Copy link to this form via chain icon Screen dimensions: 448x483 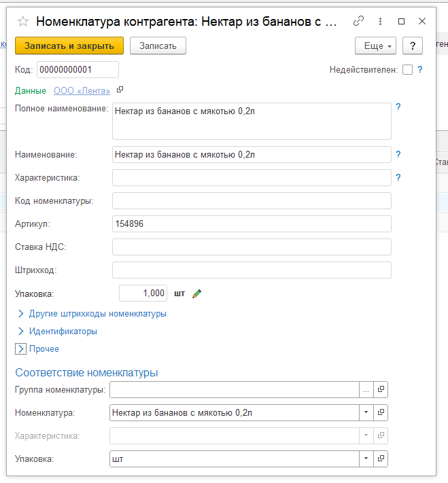click(x=358, y=21)
